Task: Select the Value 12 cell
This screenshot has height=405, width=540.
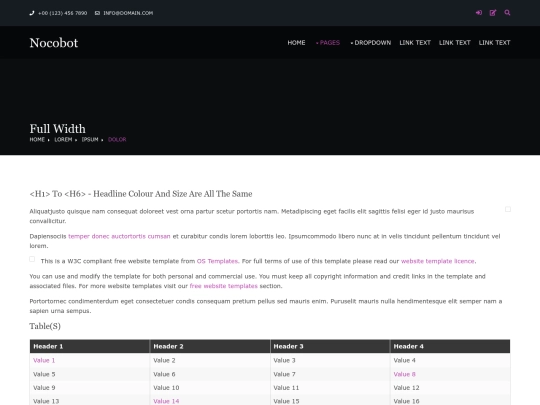Action: click(450, 388)
